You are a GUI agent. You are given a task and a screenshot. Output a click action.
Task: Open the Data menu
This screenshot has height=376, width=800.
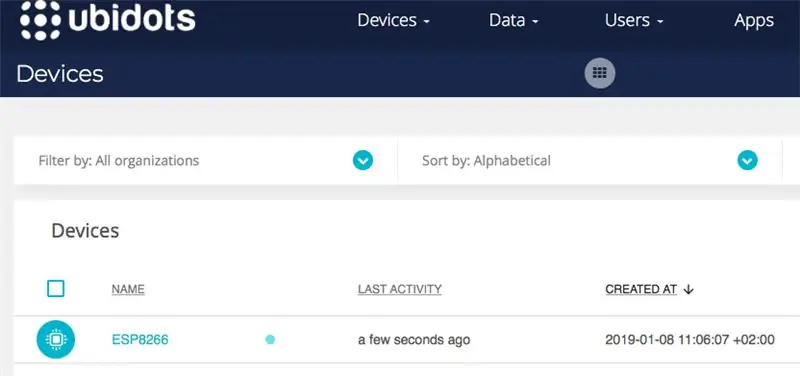[514, 20]
